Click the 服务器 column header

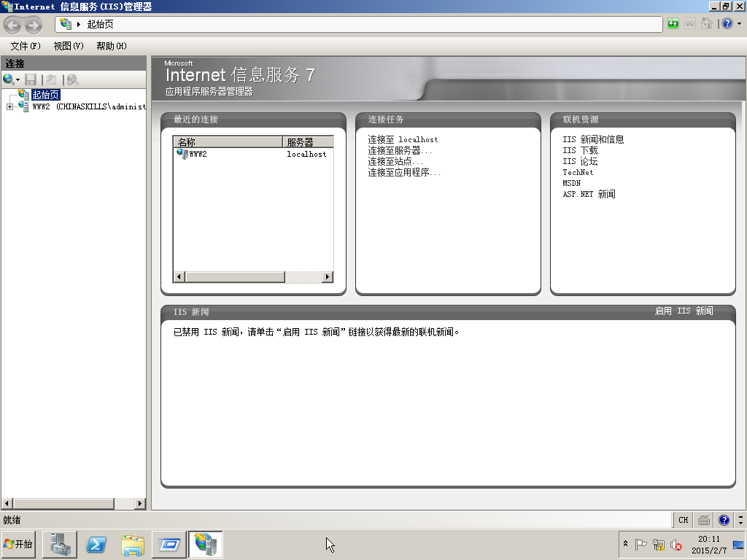click(x=308, y=142)
